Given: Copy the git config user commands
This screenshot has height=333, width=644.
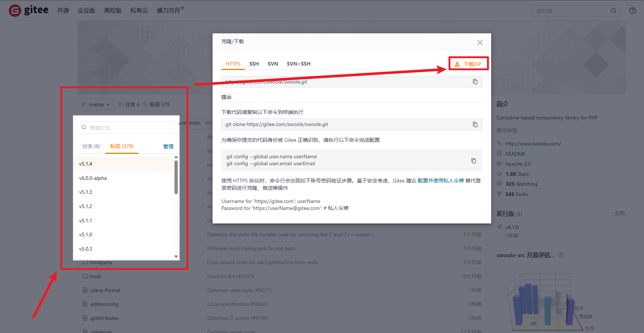Looking at the screenshot, I should pos(474,160).
